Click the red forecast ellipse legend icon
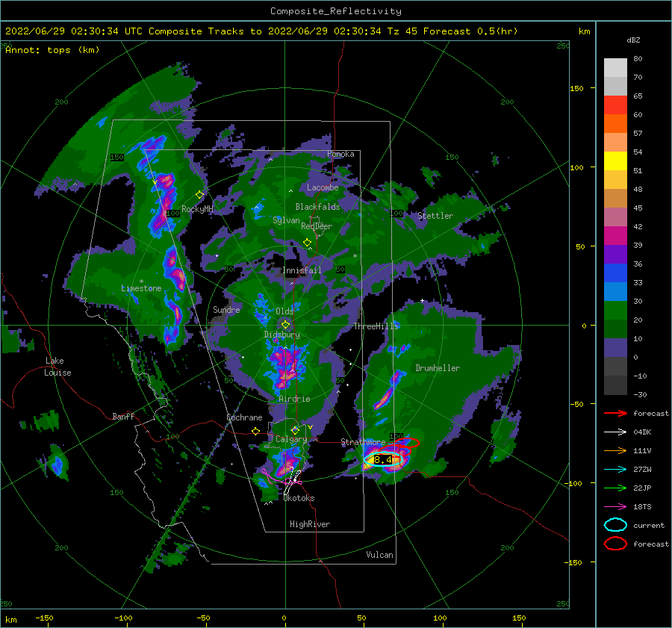 click(x=615, y=544)
